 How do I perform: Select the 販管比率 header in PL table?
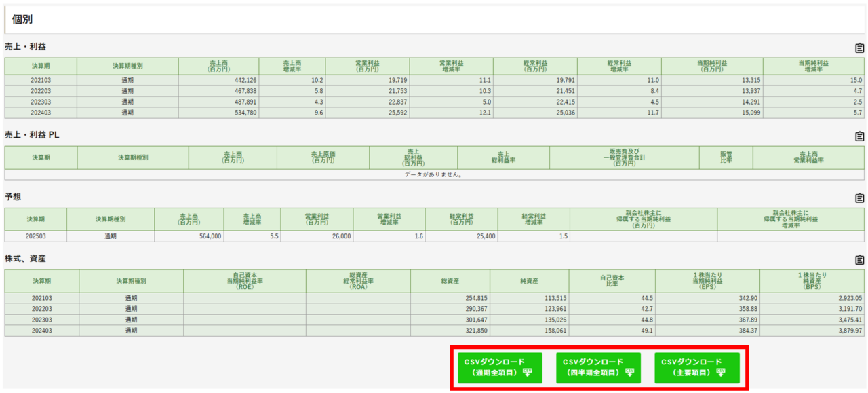(x=726, y=157)
